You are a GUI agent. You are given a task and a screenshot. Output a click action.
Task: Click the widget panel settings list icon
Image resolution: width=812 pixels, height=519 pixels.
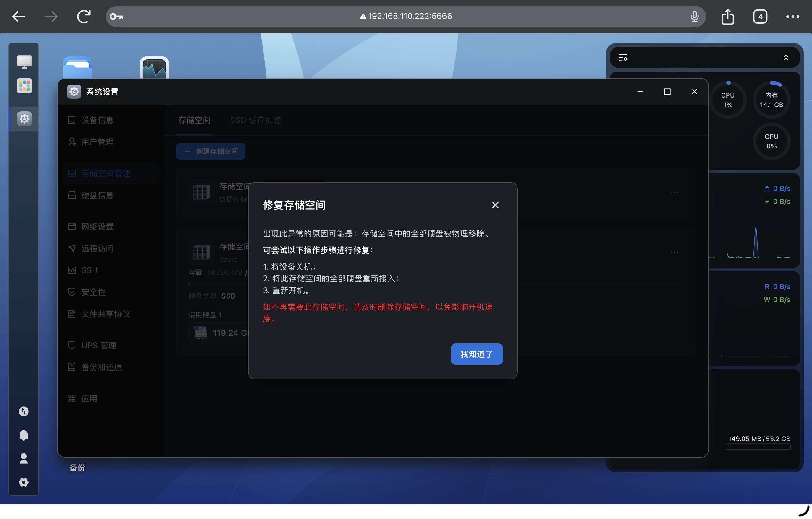[623, 58]
